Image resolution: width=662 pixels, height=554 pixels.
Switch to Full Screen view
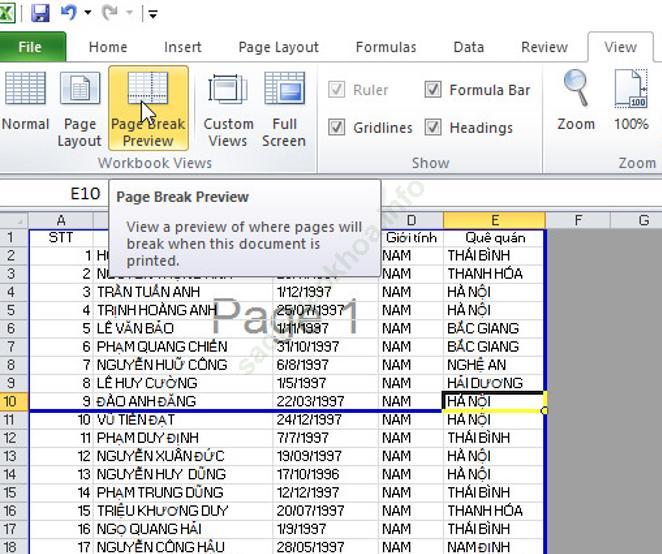(284, 108)
